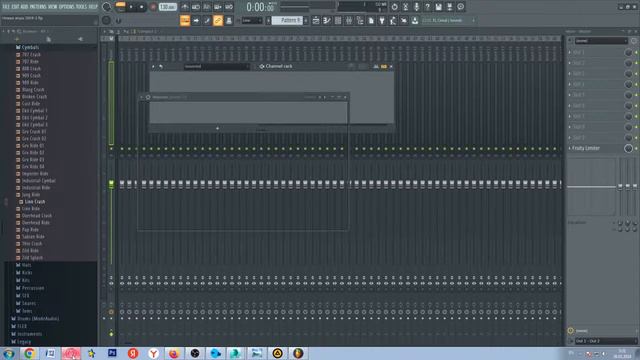Toggle the metronome icon

coord(185,7)
